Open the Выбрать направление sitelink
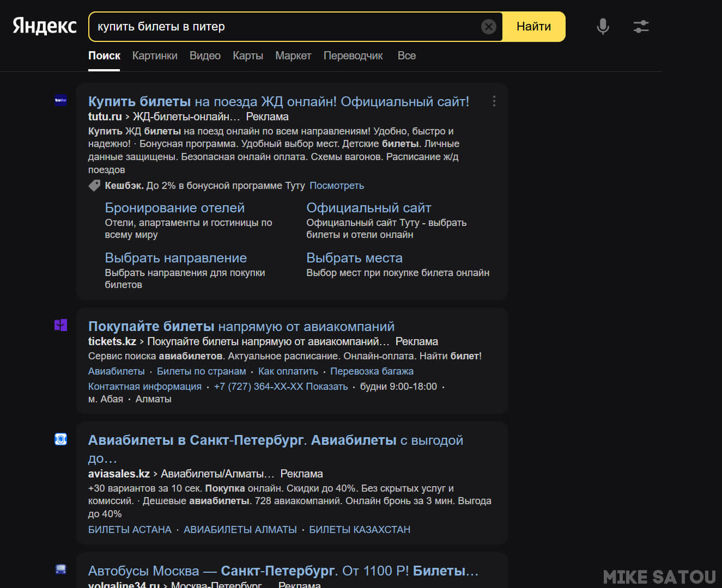The width and height of the screenshot is (722, 588). click(x=175, y=258)
